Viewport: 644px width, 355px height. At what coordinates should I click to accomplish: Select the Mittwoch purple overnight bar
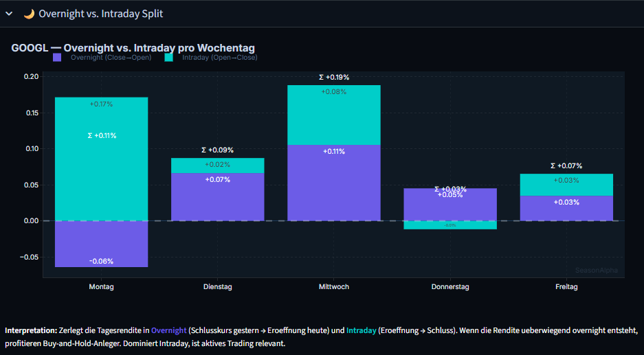click(334, 183)
